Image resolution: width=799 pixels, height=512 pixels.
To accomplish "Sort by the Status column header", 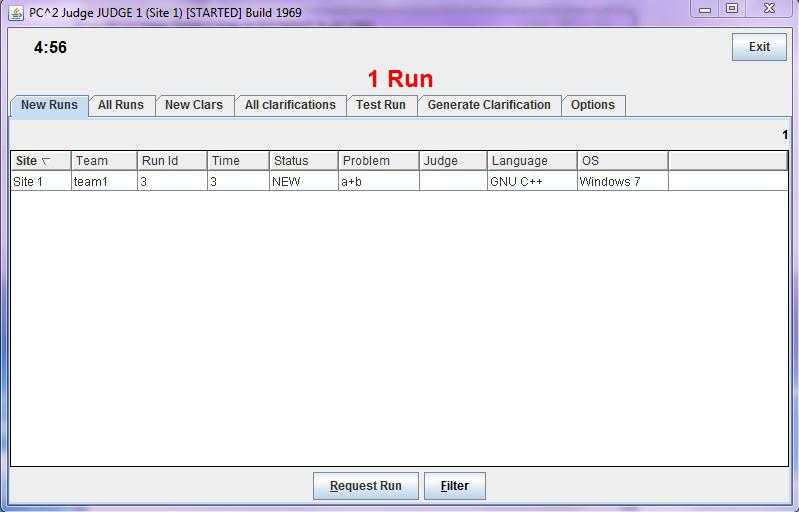I will pos(304,161).
